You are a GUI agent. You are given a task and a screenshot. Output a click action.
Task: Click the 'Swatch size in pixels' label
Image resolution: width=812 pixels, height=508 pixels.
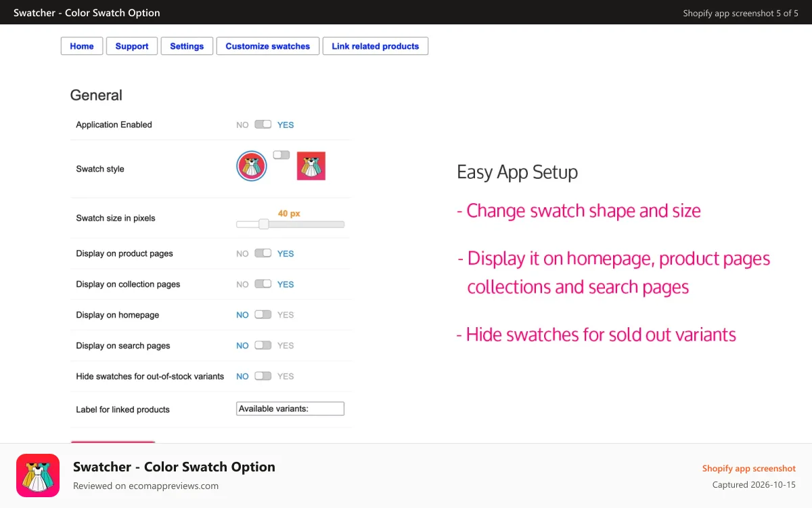coord(116,218)
